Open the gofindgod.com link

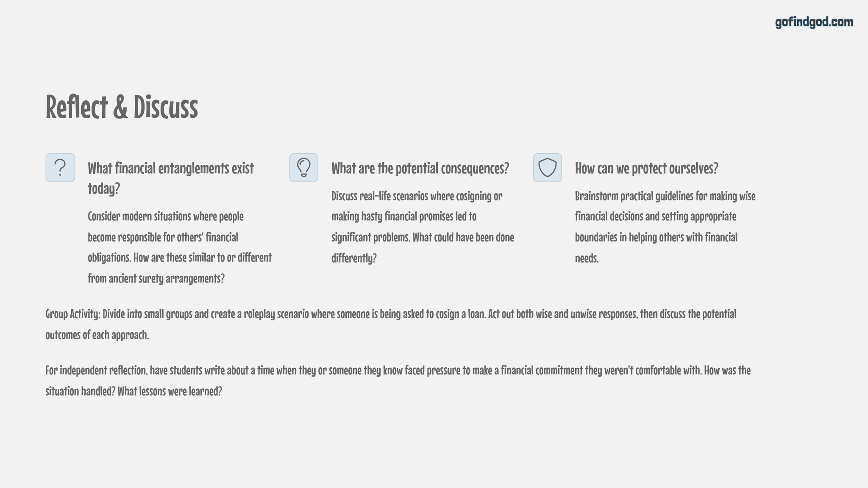pos(814,22)
